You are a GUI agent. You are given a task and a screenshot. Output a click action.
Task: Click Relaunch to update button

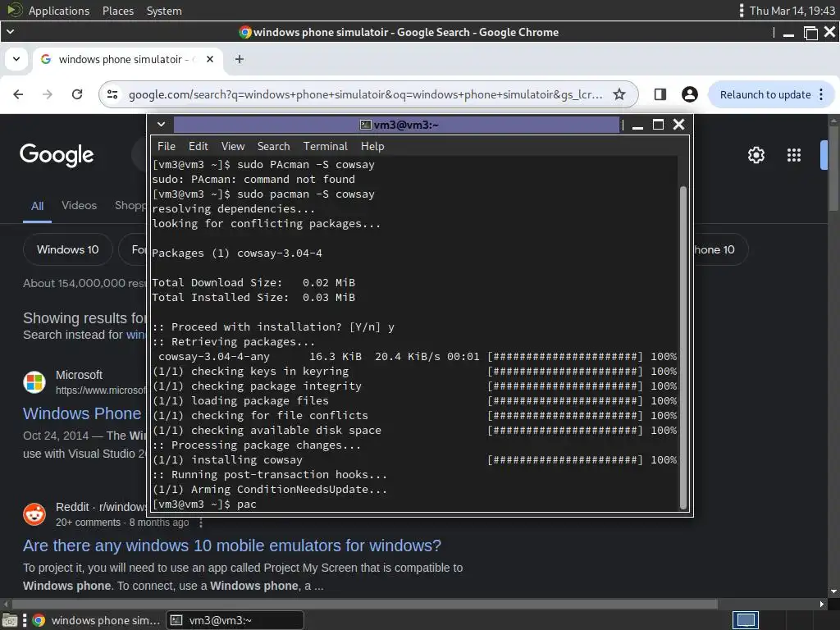pos(765,95)
